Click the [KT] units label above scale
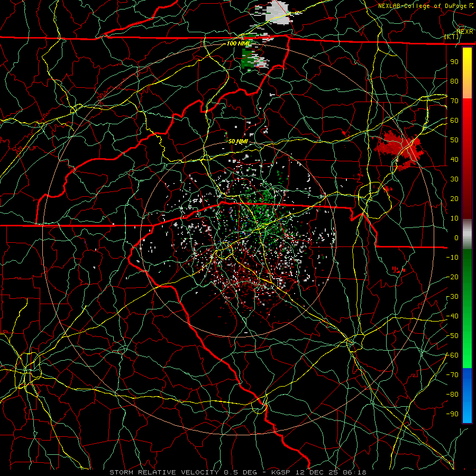This screenshot has height=476, width=476. coord(452,36)
